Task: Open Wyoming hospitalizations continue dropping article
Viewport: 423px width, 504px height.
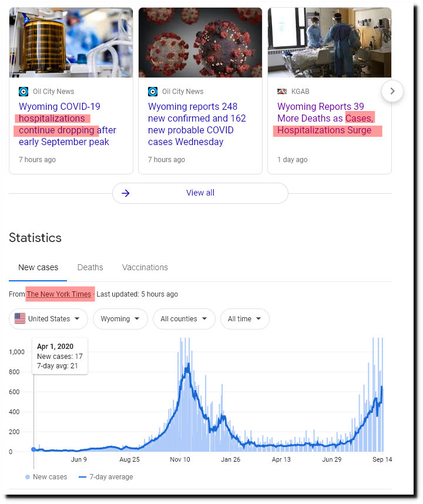Action: tap(68, 124)
